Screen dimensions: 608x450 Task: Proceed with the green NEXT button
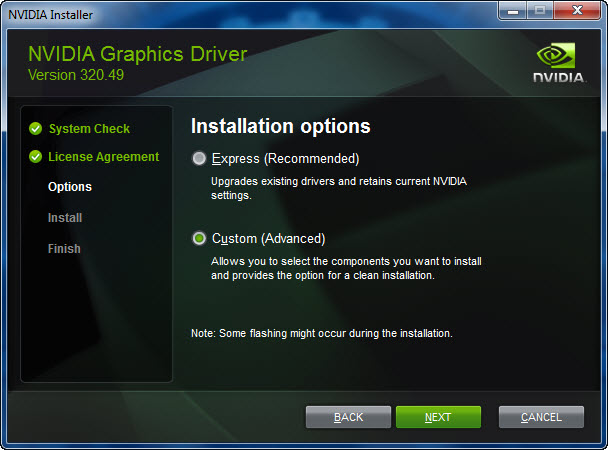point(438,417)
